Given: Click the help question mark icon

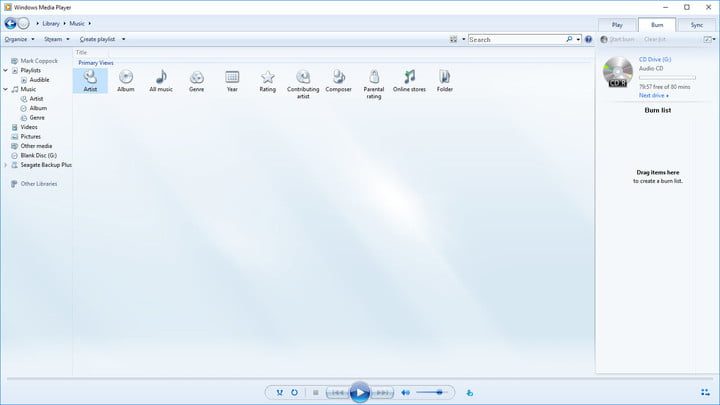Looking at the screenshot, I should click(x=588, y=39).
